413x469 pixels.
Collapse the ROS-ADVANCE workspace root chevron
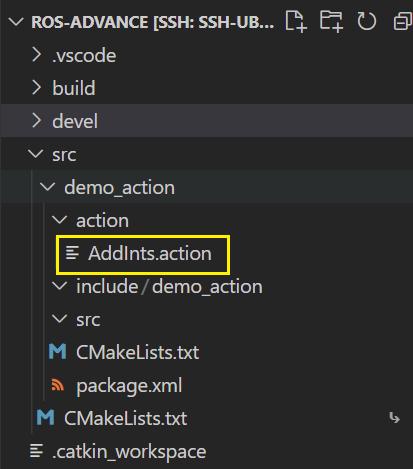16,22
